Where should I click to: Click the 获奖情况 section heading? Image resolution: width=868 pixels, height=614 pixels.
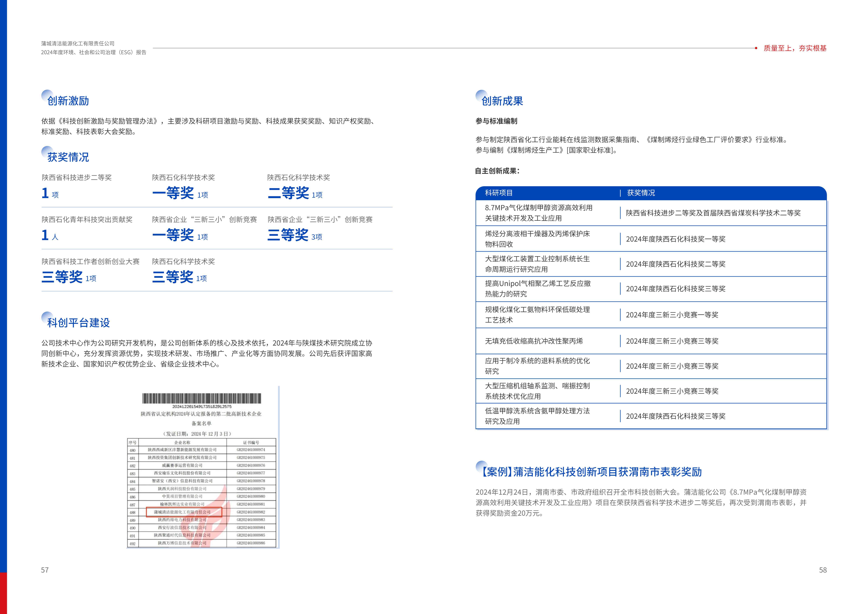68,157
